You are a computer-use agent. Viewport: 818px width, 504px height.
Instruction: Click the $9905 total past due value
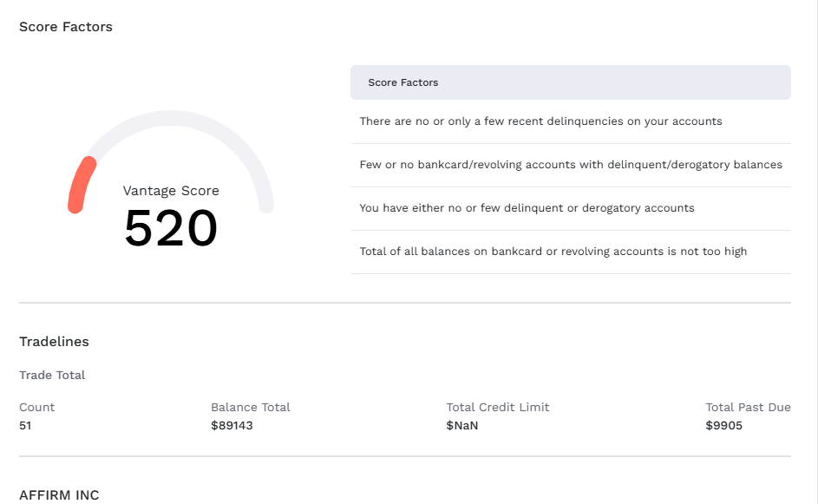pyautogui.click(x=723, y=426)
